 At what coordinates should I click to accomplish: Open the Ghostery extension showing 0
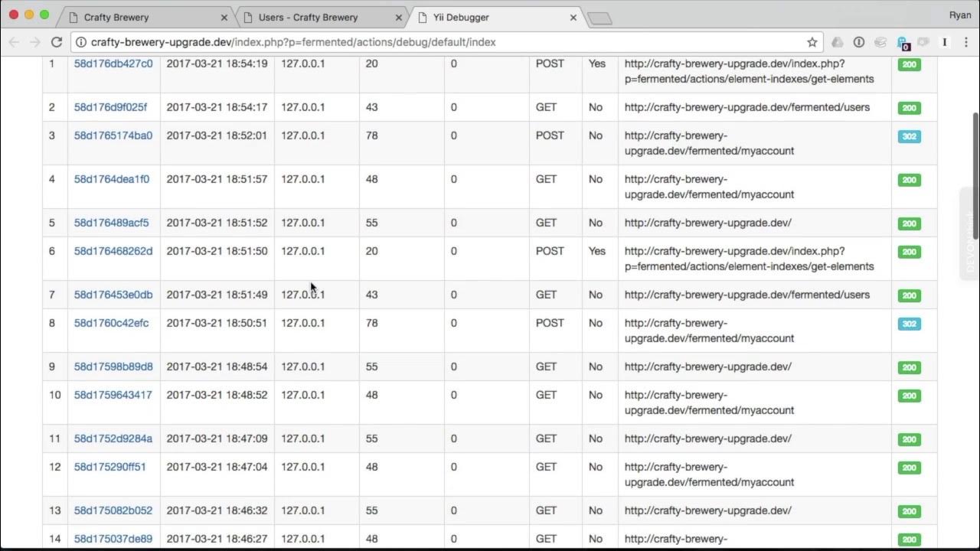click(903, 43)
